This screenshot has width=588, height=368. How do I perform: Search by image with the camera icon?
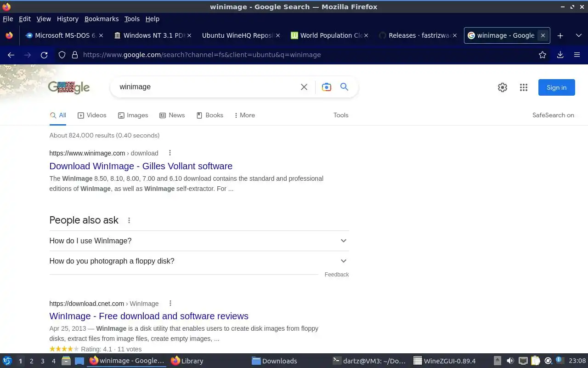(x=327, y=87)
